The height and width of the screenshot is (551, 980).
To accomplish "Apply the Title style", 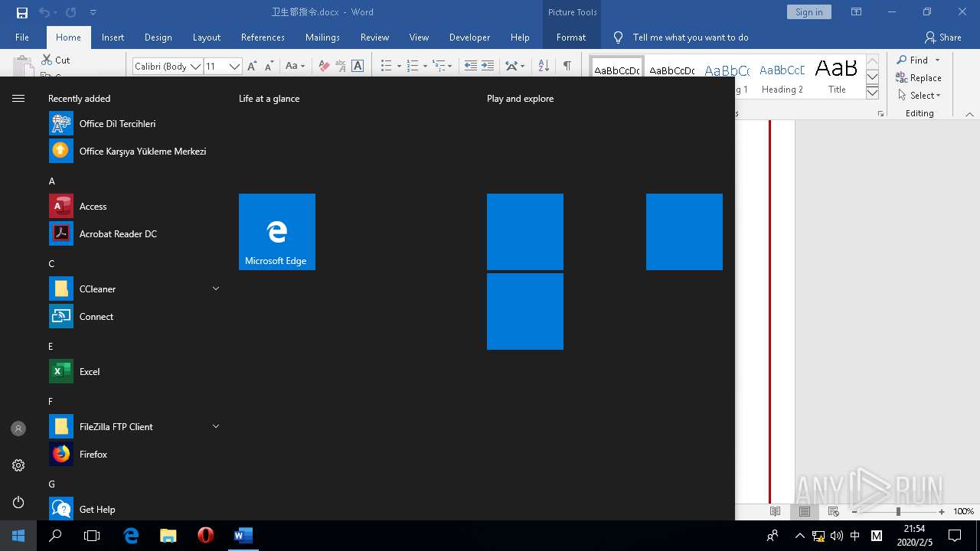I will 837,77.
